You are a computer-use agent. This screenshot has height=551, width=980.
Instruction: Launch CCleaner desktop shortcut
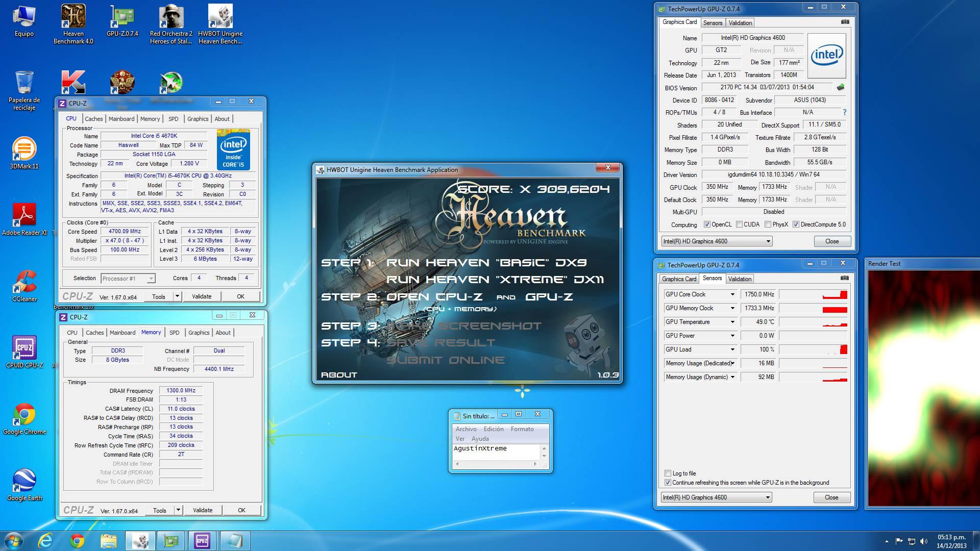[x=24, y=286]
